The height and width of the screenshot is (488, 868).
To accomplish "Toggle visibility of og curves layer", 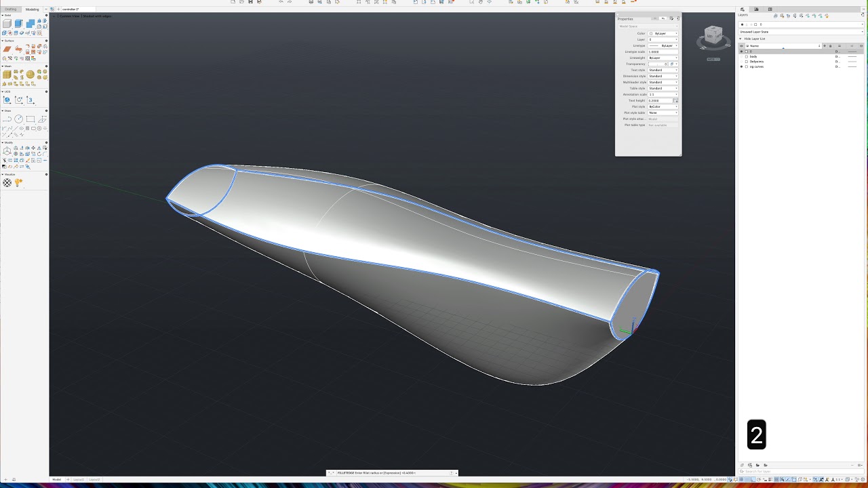I will tap(741, 66).
